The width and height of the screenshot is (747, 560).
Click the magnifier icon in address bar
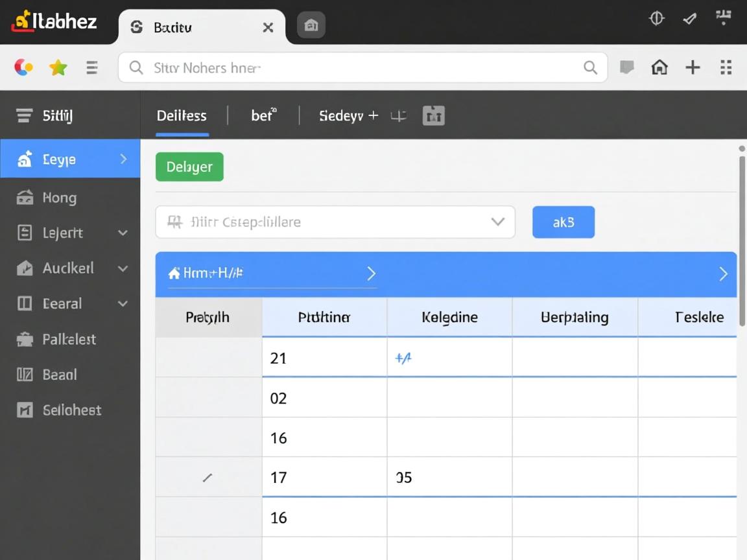590,67
